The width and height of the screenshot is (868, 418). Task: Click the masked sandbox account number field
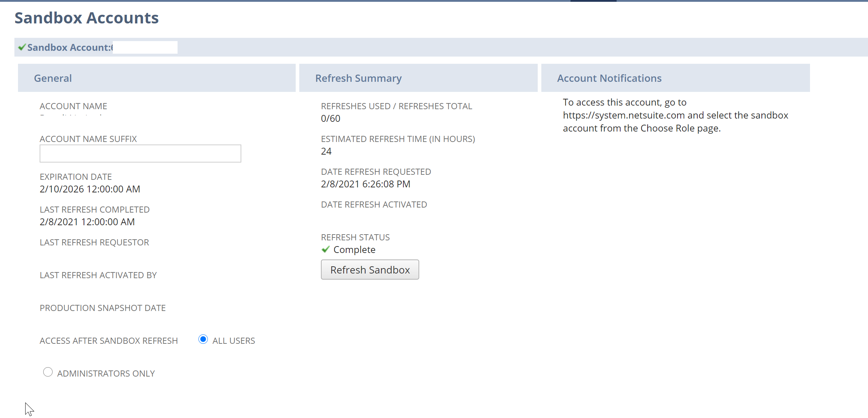145,47
